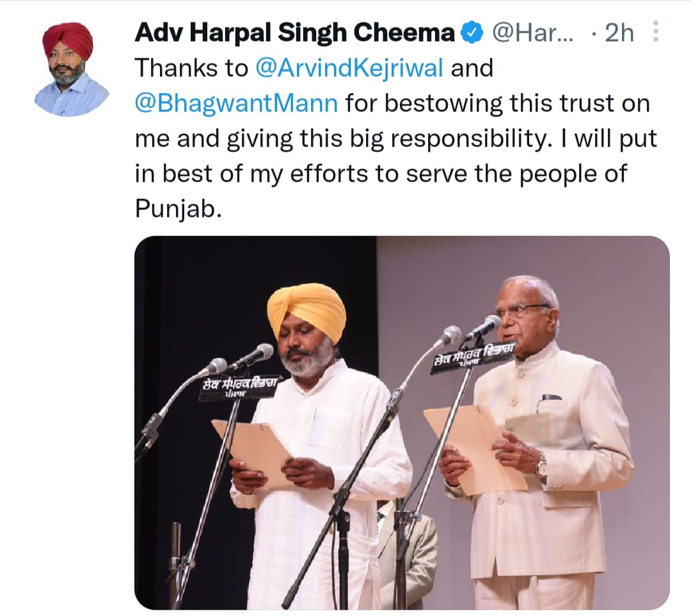The height and width of the screenshot is (616, 691).
Task: Click the right microphone placard in photo
Action: [473, 356]
